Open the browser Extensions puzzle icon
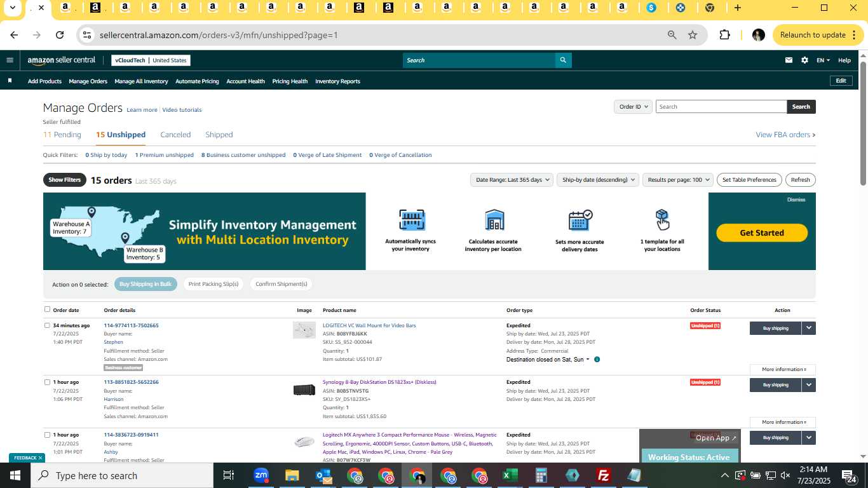Image resolution: width=868 pixels, height=488 pixels. click(724, 35)
